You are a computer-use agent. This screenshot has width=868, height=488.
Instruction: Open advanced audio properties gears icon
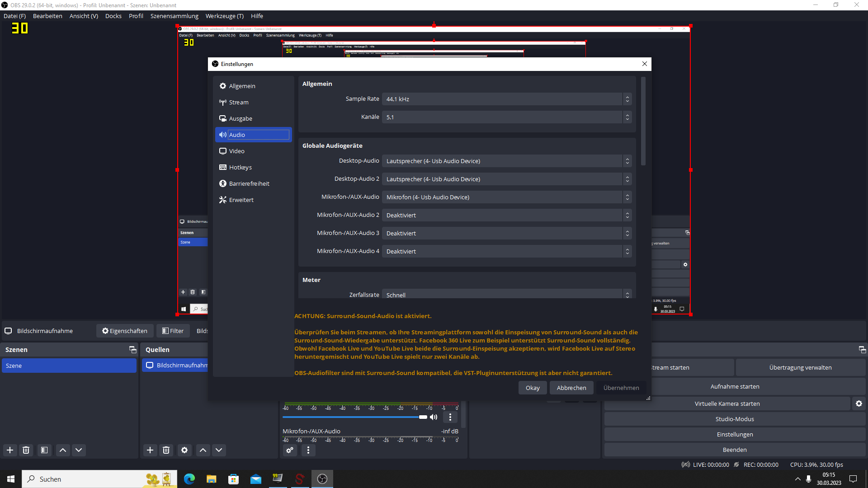(x=290, y=450)
